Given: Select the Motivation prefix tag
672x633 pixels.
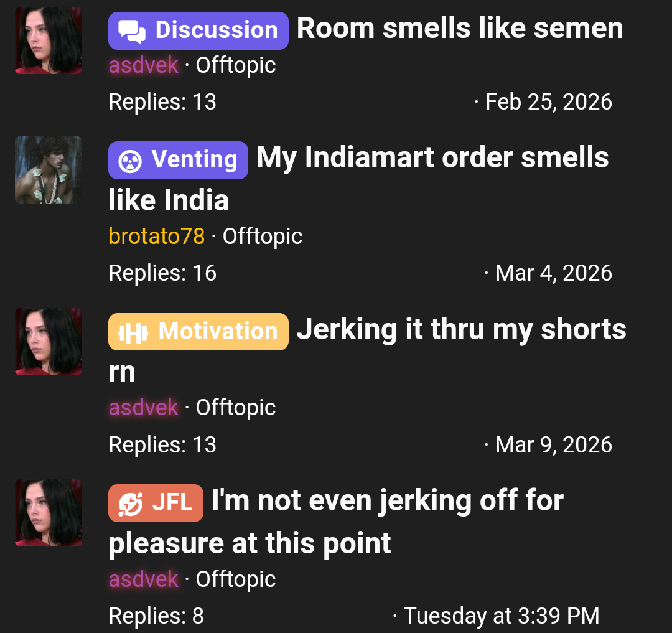Looking at the screenshot, I should pos(198,332).
